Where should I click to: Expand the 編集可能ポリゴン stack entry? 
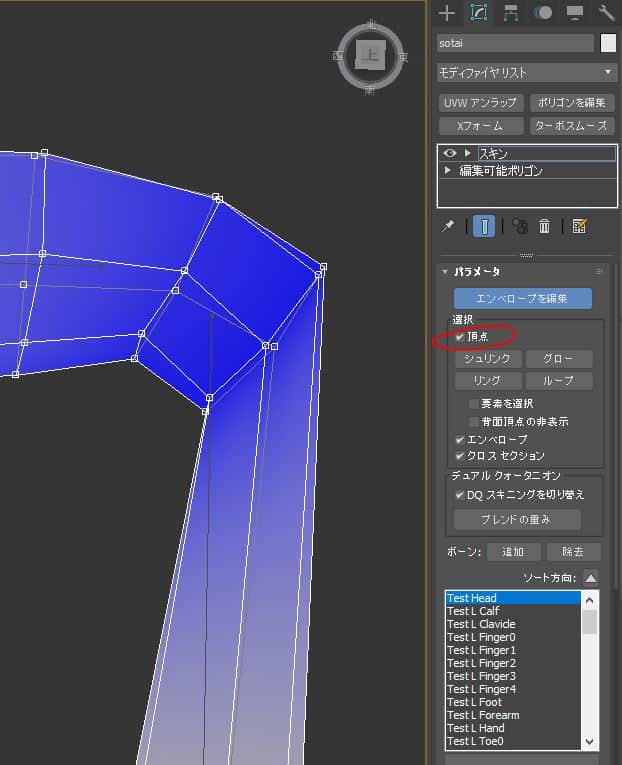(x=447, y=171)
